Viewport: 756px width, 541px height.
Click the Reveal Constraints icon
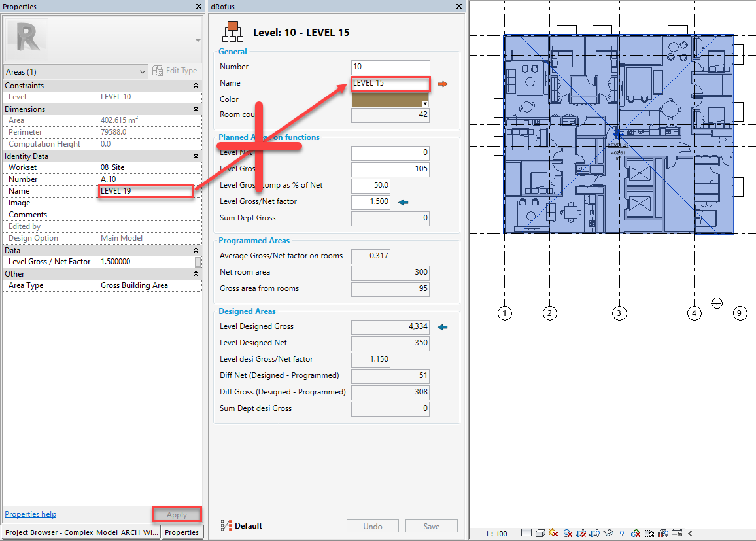click(677, 533)
